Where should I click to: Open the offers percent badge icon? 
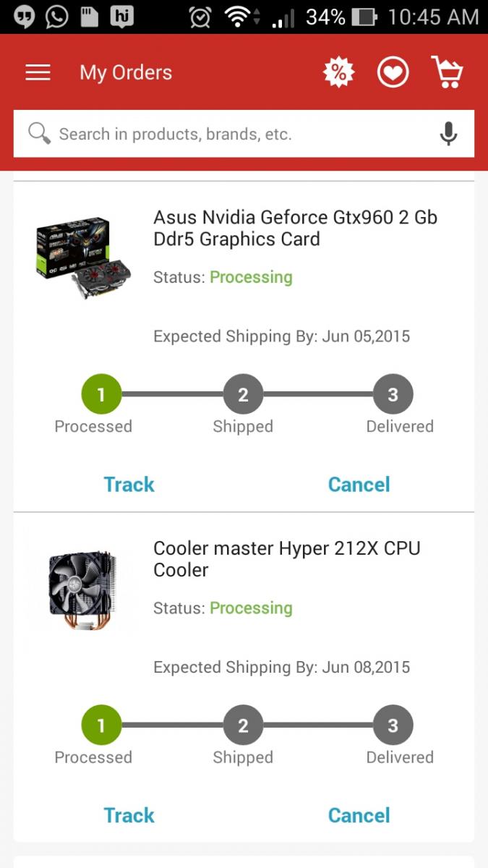(x=338, y=72)
